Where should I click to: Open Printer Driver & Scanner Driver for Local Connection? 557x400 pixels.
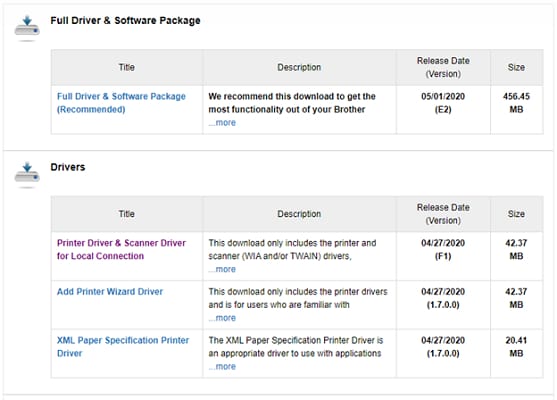point(121,249)
